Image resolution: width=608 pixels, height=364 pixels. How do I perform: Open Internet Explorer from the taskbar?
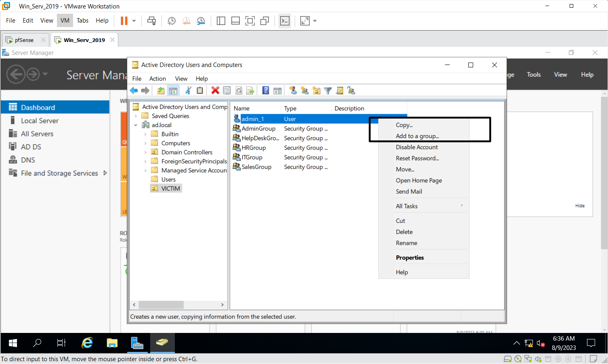tap(87, 343)
